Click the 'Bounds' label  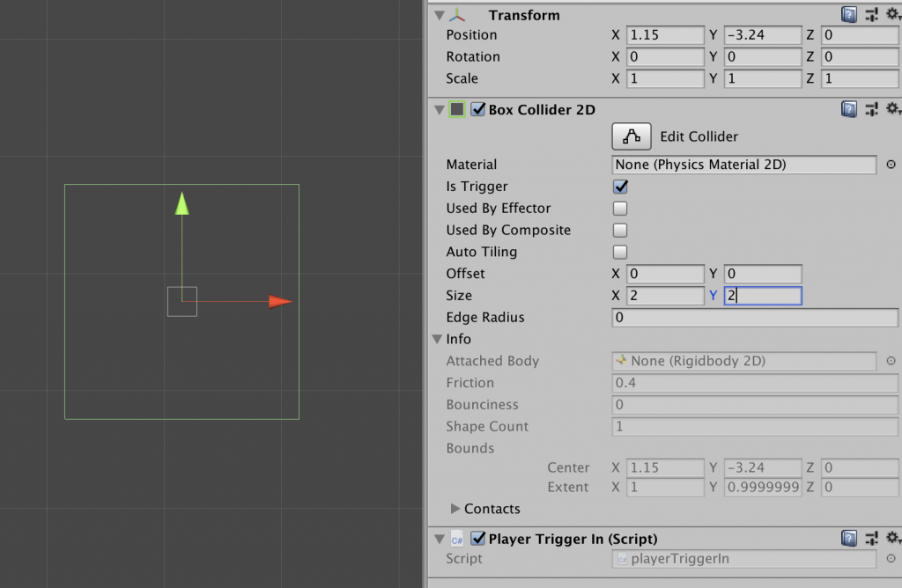coord(470,448)
